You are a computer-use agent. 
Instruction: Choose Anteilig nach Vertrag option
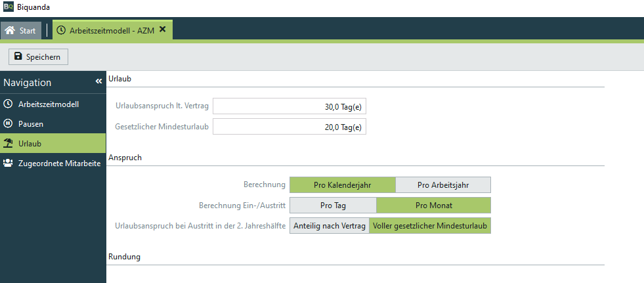pos(330,226)
